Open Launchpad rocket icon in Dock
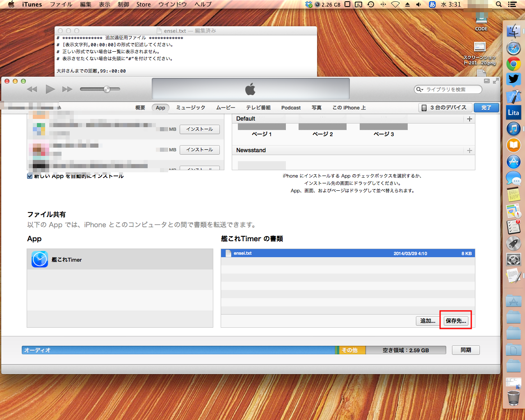Screen dimensions: 525x420 [x=514, y=243]
